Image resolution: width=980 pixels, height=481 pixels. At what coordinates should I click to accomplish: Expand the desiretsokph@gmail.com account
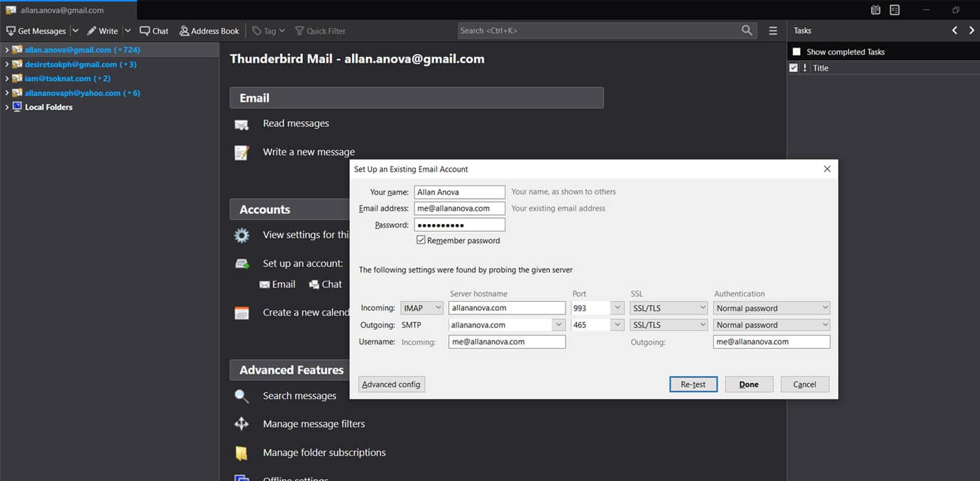[x=6, y=64]
